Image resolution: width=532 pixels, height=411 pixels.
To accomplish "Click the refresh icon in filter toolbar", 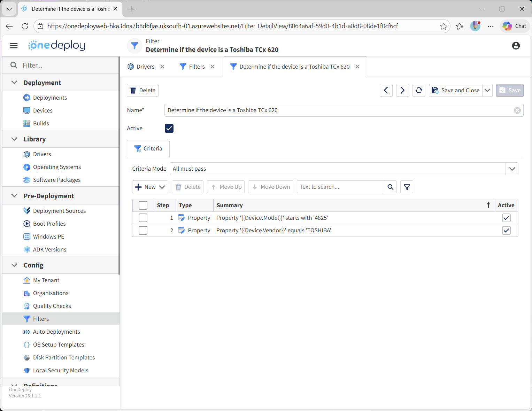I will click(x=419, y=90).
